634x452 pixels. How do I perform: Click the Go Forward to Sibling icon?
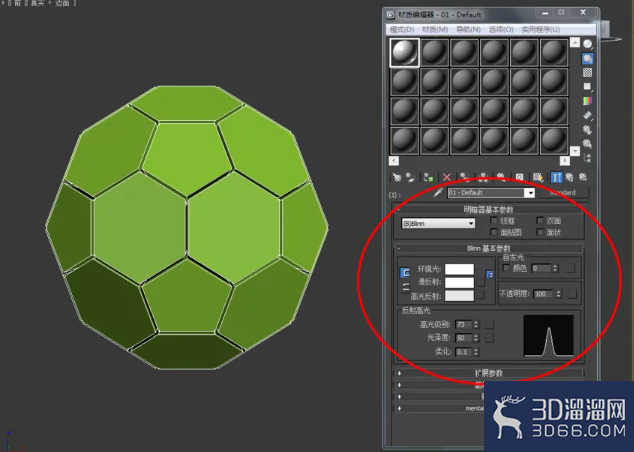[x=583, y=177]
